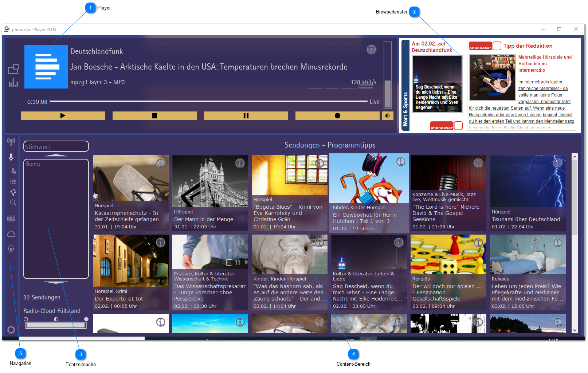Click the 'Live' label at timeline end

[375, 102]
